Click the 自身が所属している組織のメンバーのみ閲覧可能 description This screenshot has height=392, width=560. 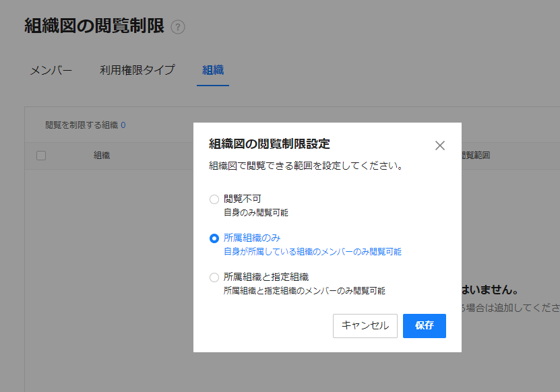tap(312, 252)
